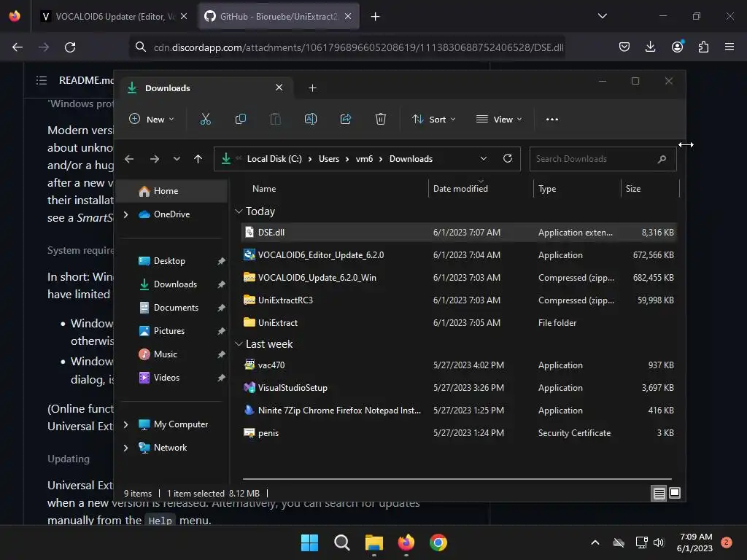The image size is (747, 560).
Task: Open Windows Start menu
Action: click(x=309, y=542)
